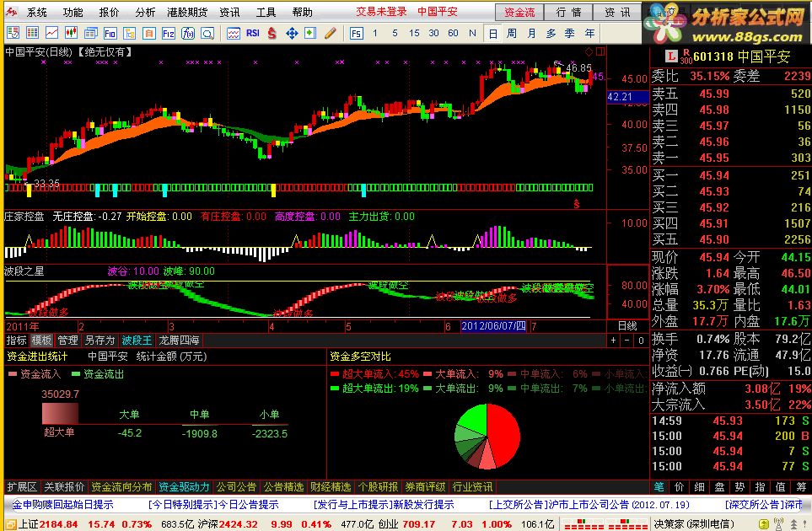Screen dimensions: 812x531
Task: Click the plus zoom button under chart
Action: tap(613, 340)
